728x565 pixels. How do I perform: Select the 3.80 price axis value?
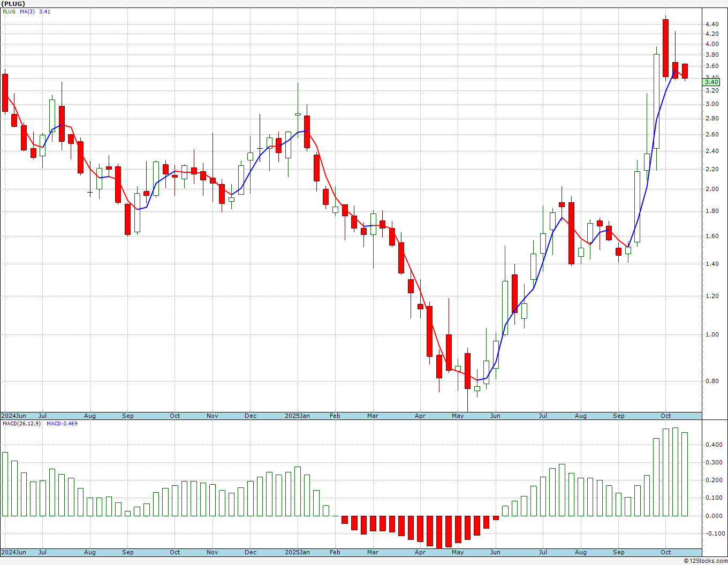pos(712,55)
